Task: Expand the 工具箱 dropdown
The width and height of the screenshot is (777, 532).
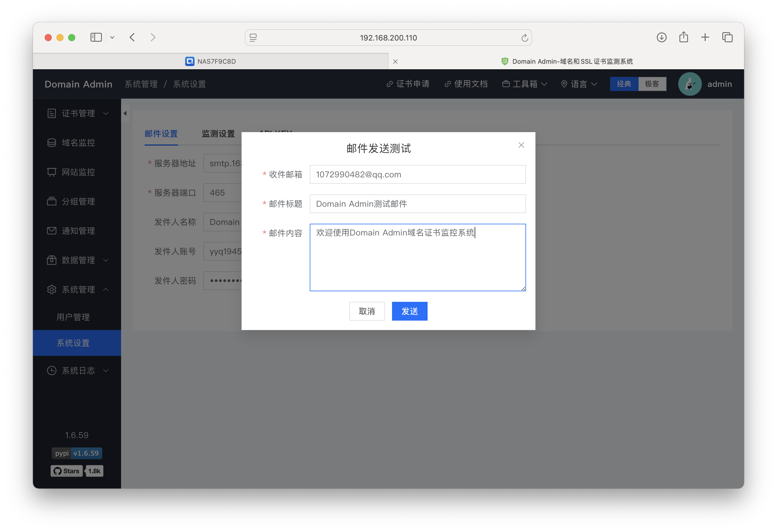Action: click(x=525, y=84)
